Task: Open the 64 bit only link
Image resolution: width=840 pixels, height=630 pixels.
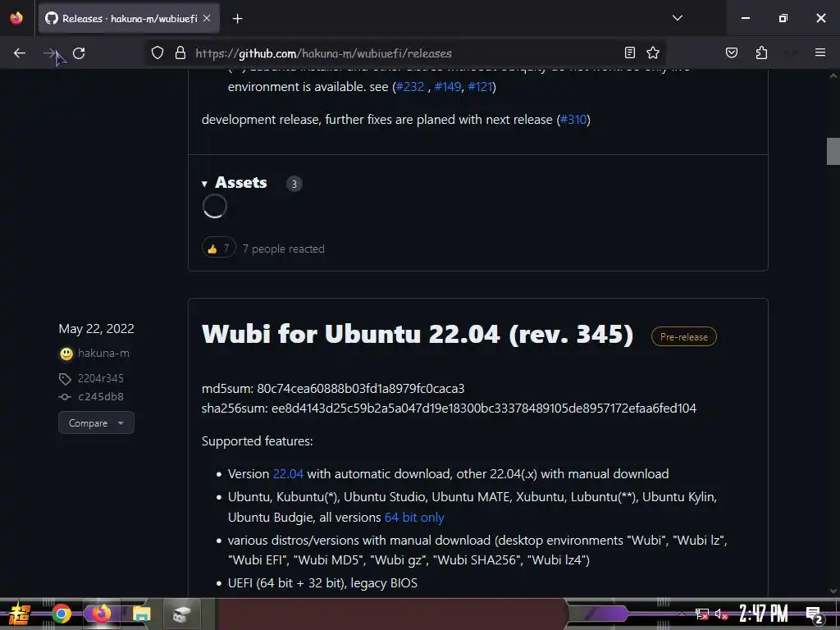Action: pos(414,518)
